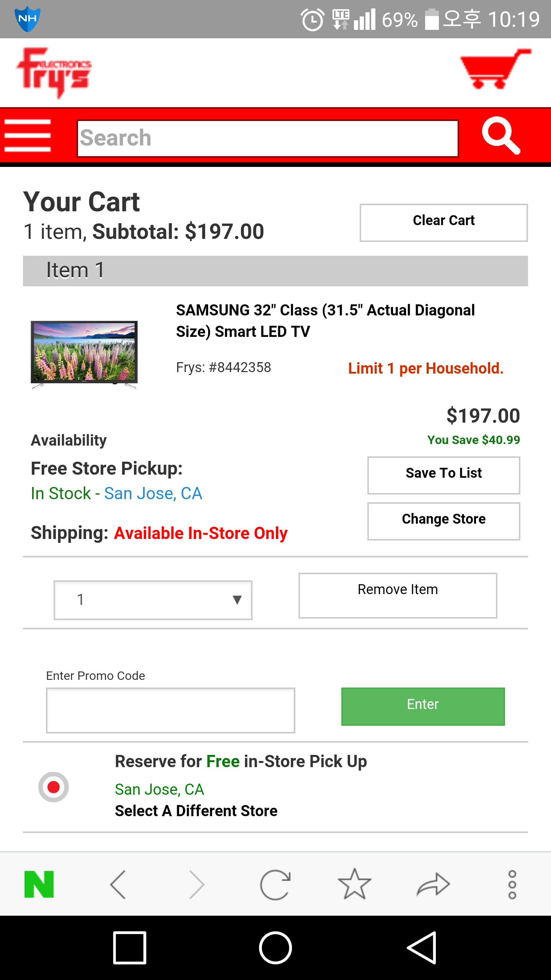Tap the green Naver N home icon
This screenshot has width=551, height=980.
point(39,884)
